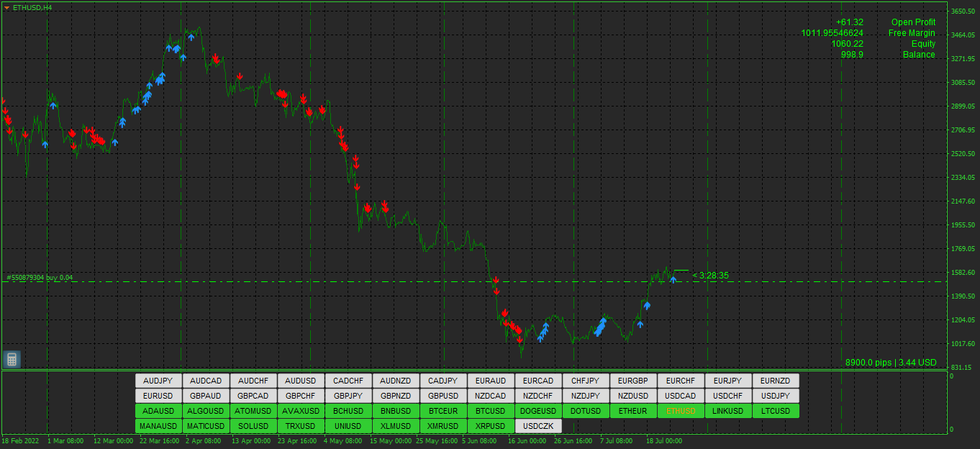Switch chart to NZDUSD
980x449 pixels.
tap(632, 396)
